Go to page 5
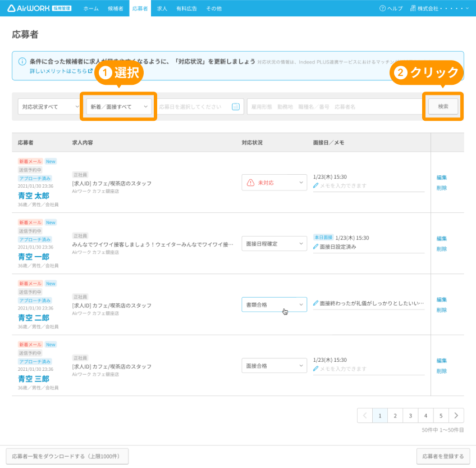Image resolution: width=476 pixels, height=468 pixels. tap(441, 415)
